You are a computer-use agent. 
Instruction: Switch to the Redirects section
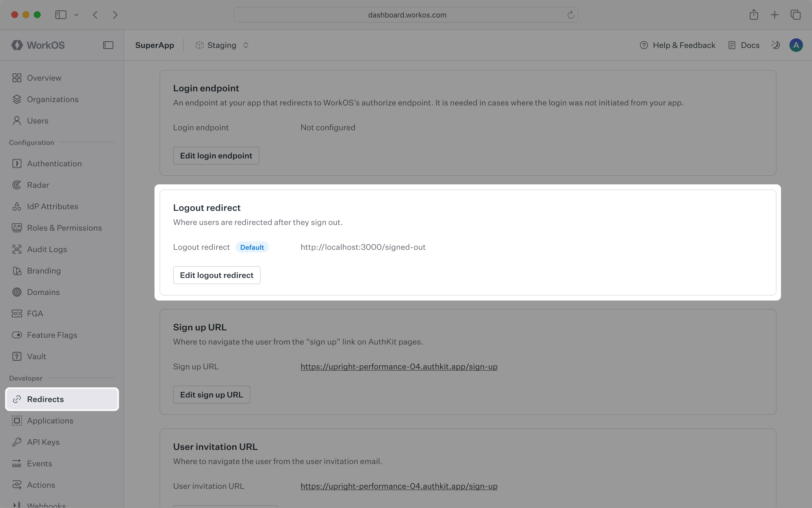[45, 399]
